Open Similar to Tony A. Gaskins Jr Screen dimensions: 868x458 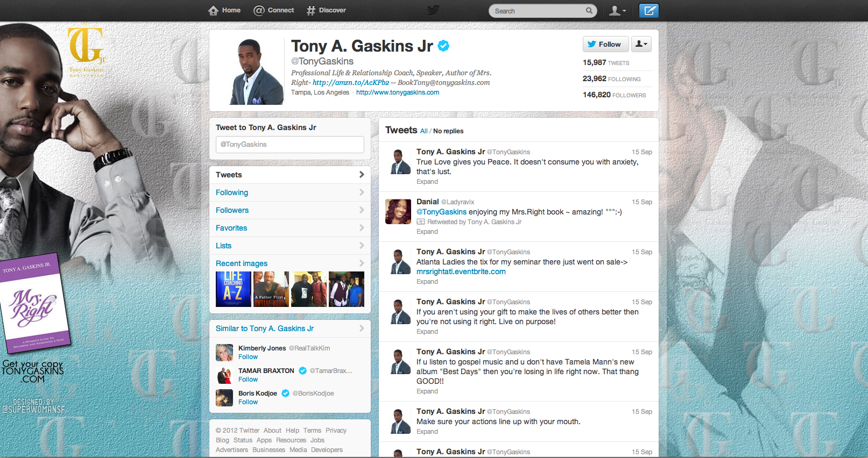pyautogui.click(x=265, y=328)
